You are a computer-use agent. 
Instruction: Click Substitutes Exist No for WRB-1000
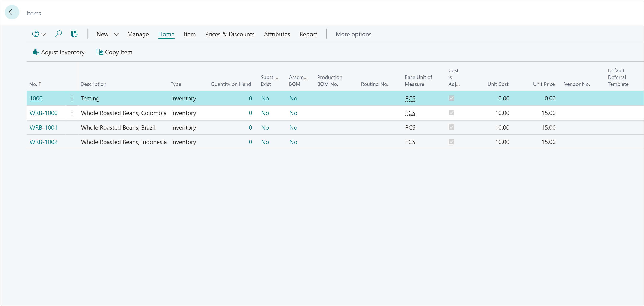(265, 113)
